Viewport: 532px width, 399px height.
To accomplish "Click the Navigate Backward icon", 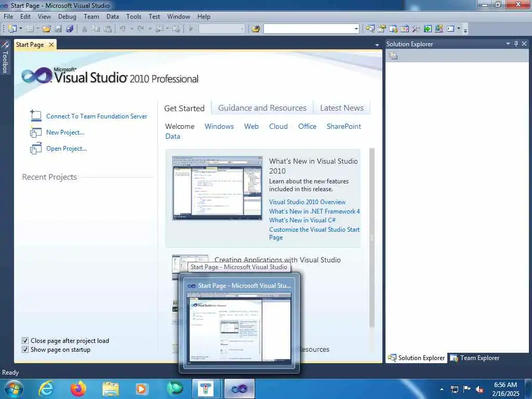I will (159, 29).
